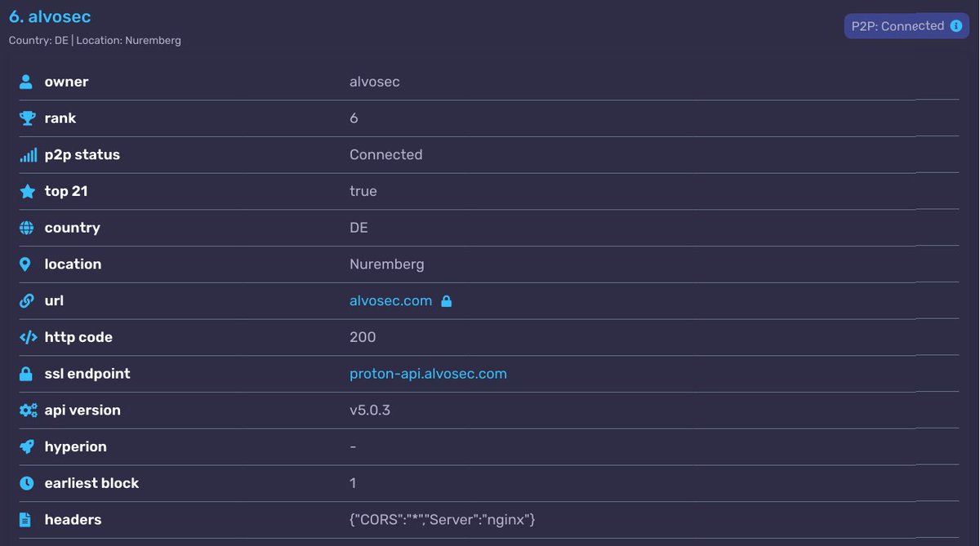Image resolution: width=980 pixels, height=546 pixels.
Task: Click the clock icon beside earliest block
Action: [27, 483]
